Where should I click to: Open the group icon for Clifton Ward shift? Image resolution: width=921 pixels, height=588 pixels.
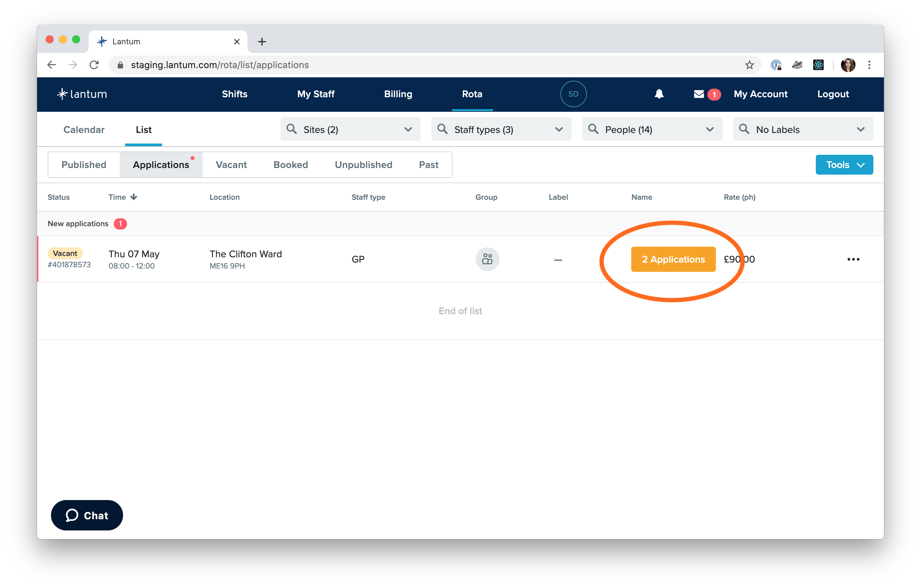click(x=487, y=259)
